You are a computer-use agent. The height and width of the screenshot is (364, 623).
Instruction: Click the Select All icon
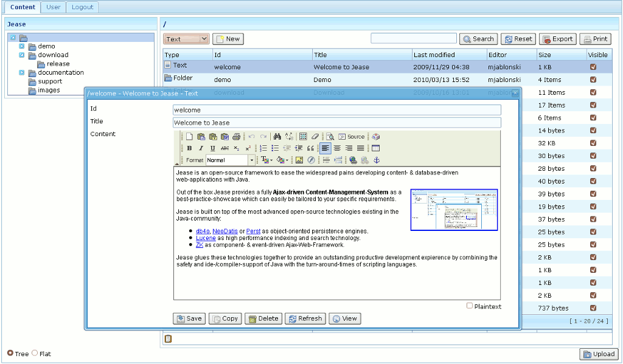click(x=303, y=137)
